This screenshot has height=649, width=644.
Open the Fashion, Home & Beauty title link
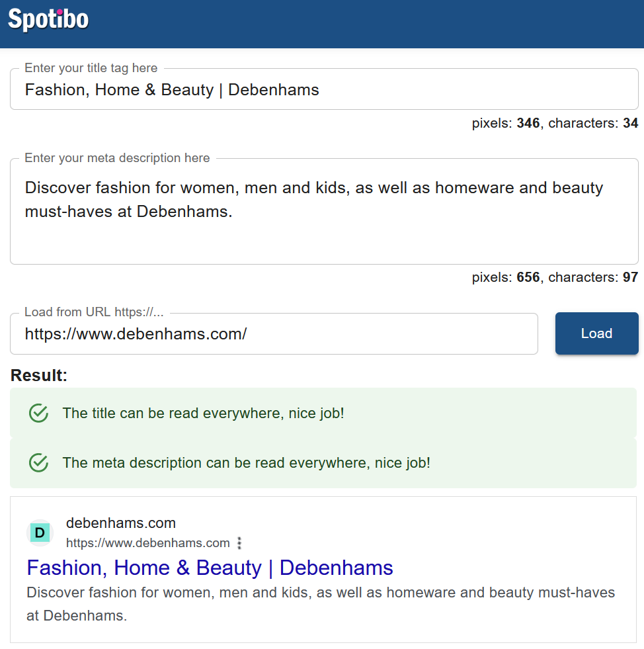(210, 568)
